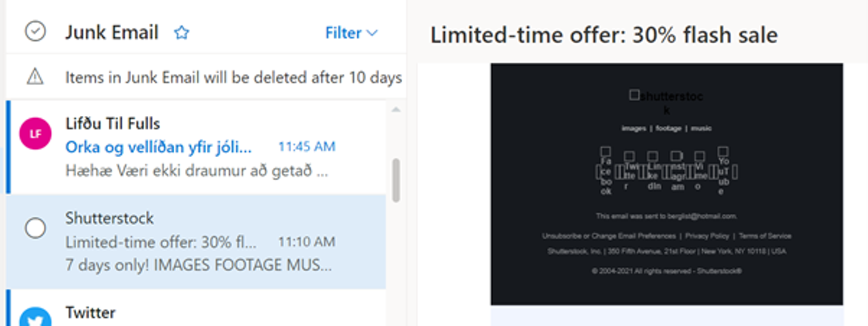Click the Twitter sender avatar
Viewport: 868px width, 326px height.
(x=36, y=318)
